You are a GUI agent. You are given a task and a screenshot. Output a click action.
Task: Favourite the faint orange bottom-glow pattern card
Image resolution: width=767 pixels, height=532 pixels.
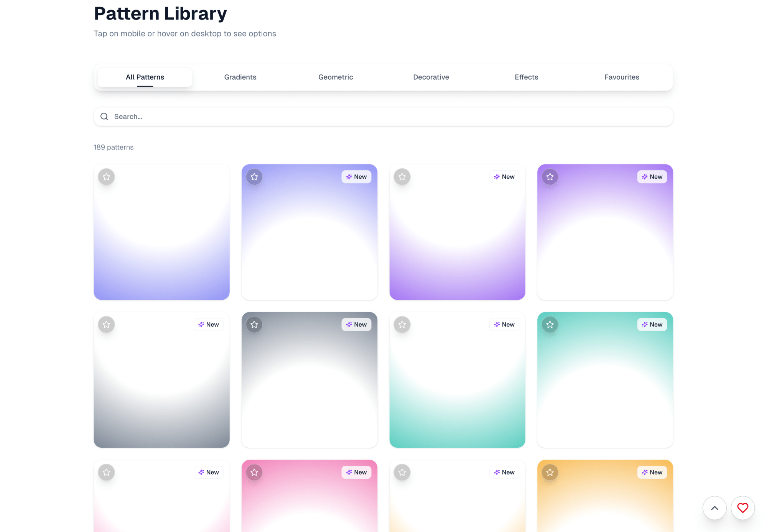tap(402, 472)
